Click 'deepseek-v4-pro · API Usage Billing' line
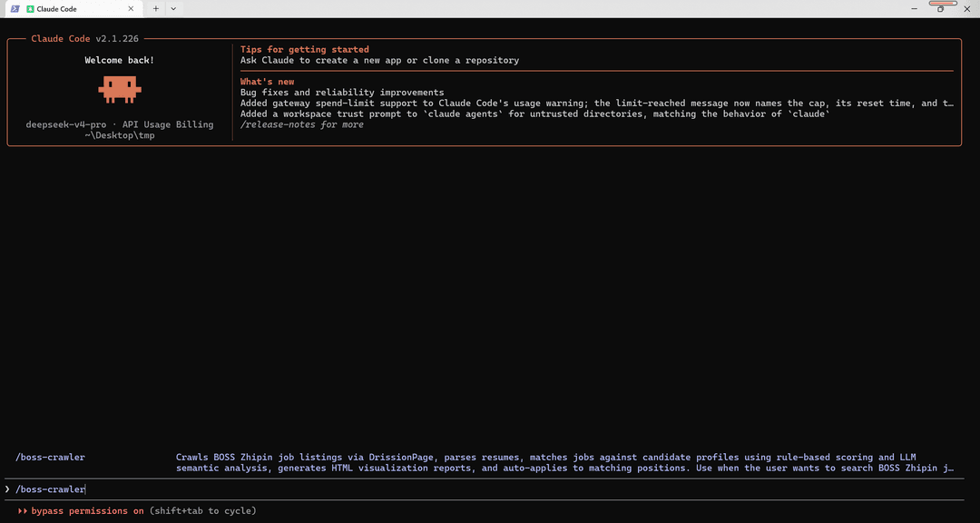The width and height of the screenshot is (980, 523). tap(120, 124)
